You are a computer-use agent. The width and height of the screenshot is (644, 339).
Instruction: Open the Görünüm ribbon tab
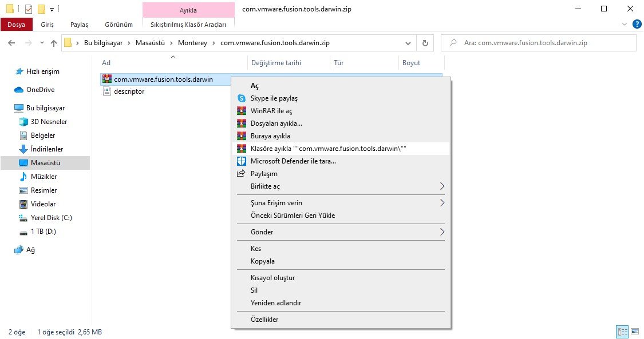pyautogui.click(x=118, y=25)
